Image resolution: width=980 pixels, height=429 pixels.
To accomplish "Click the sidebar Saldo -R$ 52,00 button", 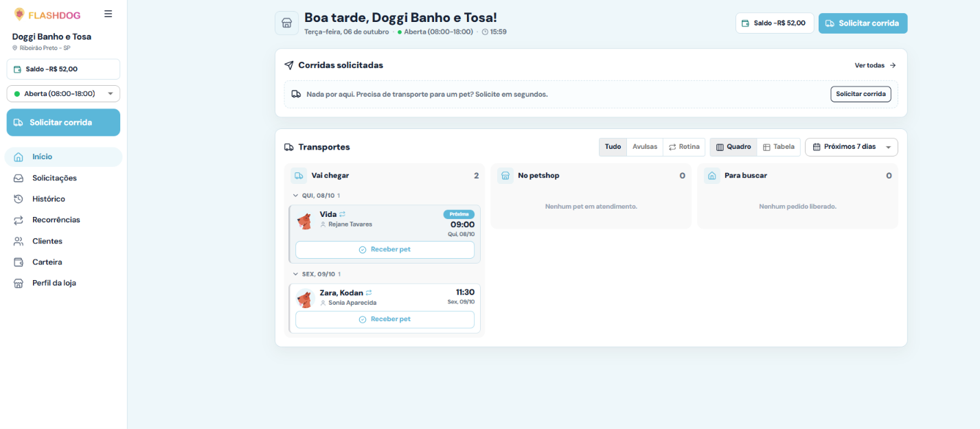I will point(63,69).
